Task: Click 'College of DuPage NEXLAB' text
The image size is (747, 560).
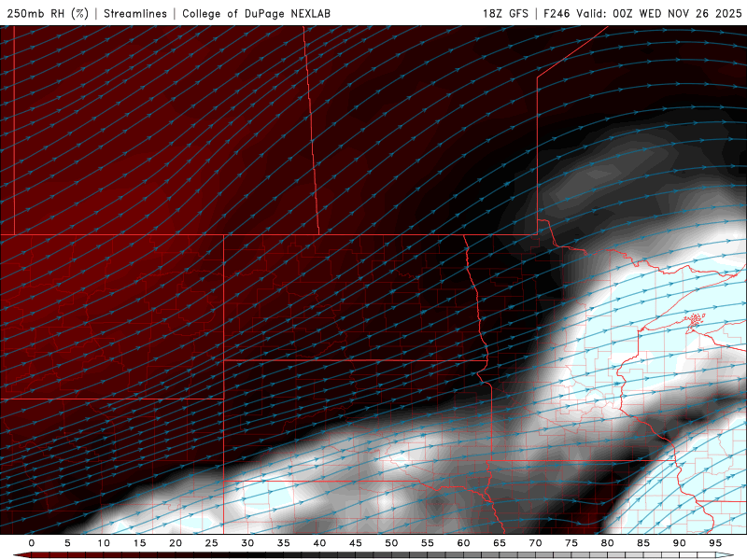Action: (x=256, y=13)
